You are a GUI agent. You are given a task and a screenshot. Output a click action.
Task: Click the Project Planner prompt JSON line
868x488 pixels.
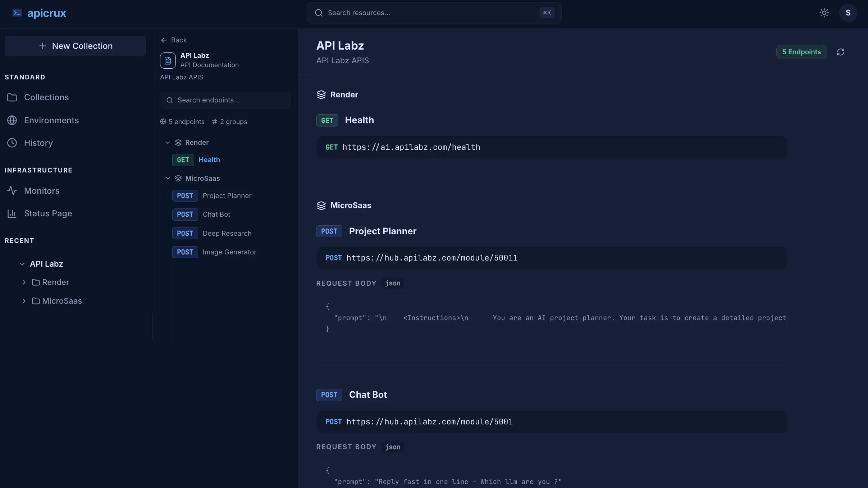coord(560,318)
